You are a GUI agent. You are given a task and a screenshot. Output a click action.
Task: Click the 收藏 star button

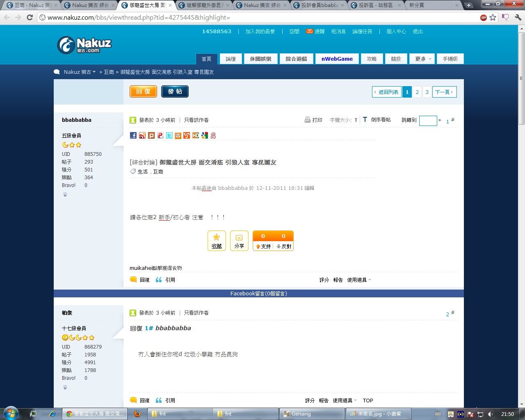tap(217, 241)
